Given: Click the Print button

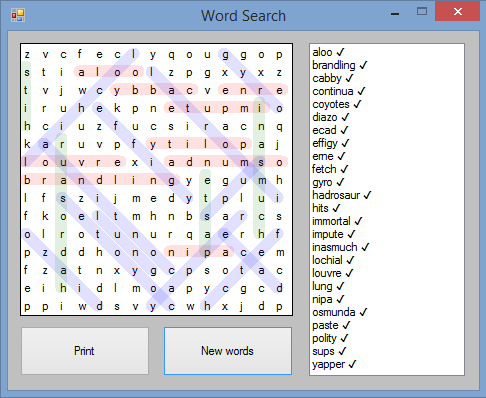Looking at the screenshot, I should point(85,351).
